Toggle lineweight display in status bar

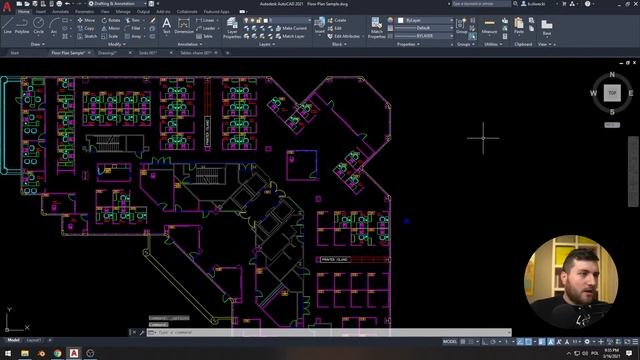(542, 342)
